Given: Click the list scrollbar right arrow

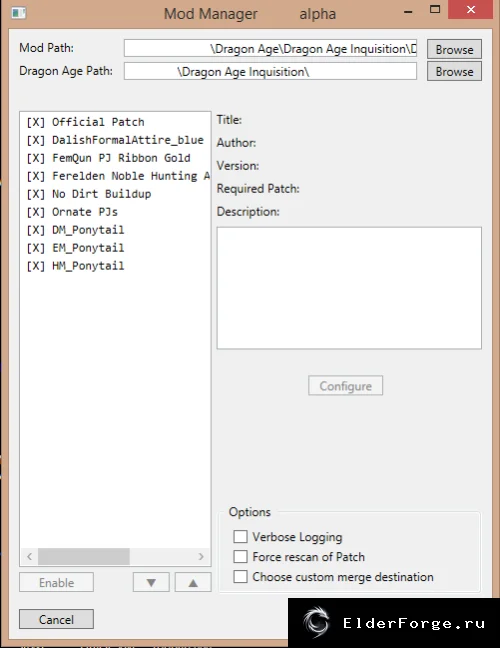Looking at the screenshot, I should pos(201,557).
